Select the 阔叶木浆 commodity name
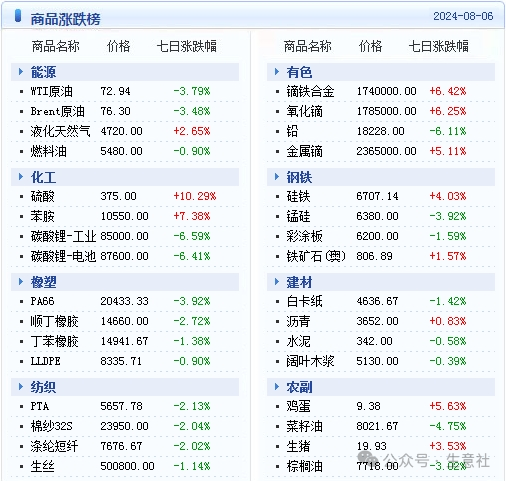506x481 pixels. click(x=310, y=361)
